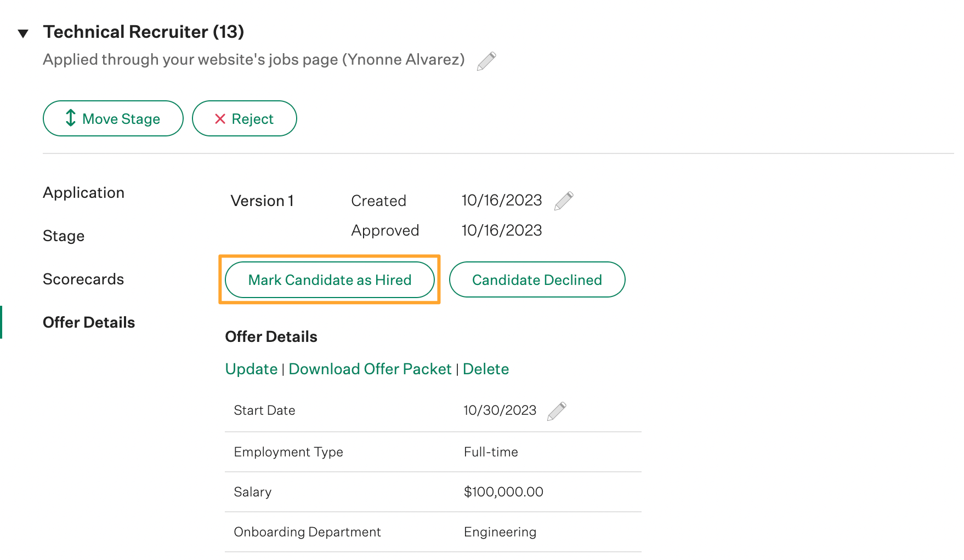Choose the Candidate Declined button
Image resolution: width=964 pixels, height=560 pixels.
click(537, 280)
